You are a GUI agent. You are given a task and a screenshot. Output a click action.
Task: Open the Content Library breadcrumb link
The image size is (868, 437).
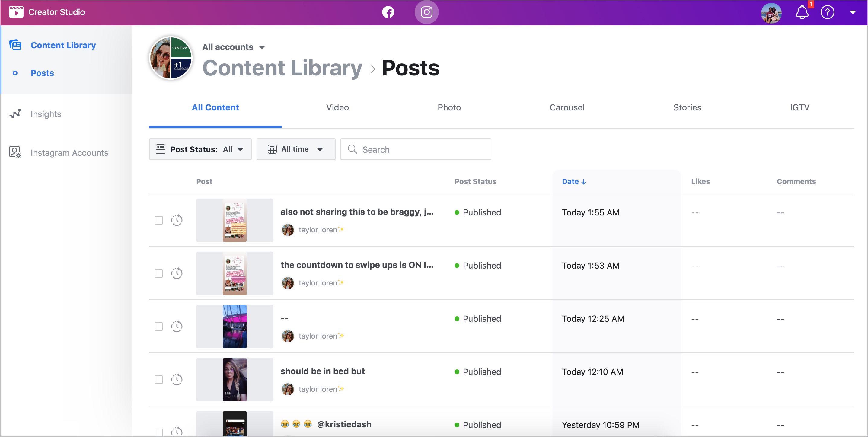(x=282, y=68)
